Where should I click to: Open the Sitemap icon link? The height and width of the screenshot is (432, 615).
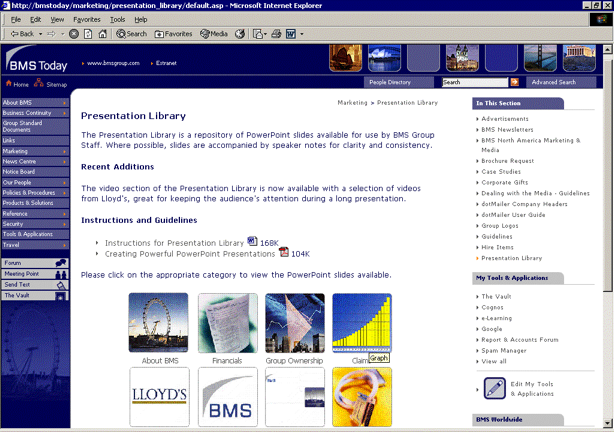39,85
